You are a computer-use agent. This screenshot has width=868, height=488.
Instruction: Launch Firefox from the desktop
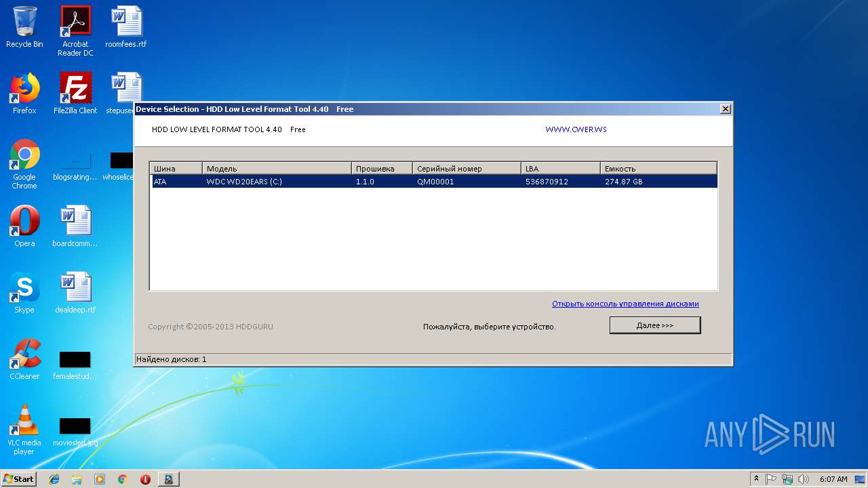24,94
